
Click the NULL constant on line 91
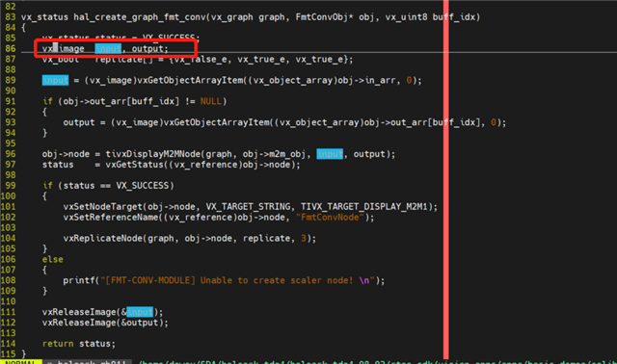pyautogui.click(x=211, y=101)
